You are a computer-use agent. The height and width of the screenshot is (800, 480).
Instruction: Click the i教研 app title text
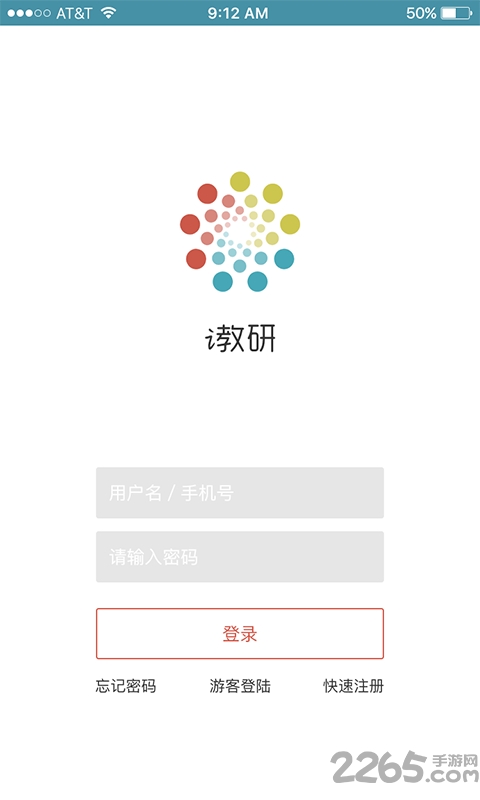pos(240,338)
